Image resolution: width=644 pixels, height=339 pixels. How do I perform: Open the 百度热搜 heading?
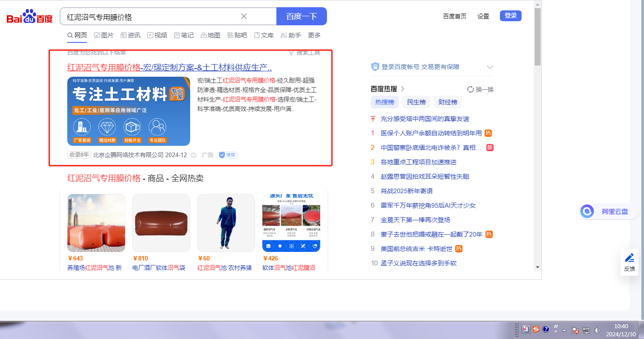click(387, 89)
